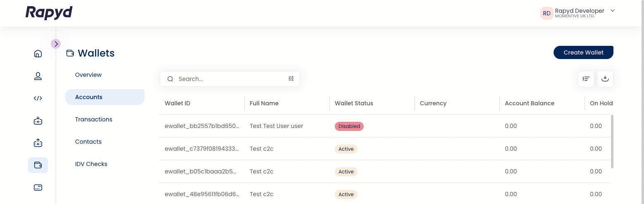
Task: Click the Disabled status badge
Action: tap(349, 126)
